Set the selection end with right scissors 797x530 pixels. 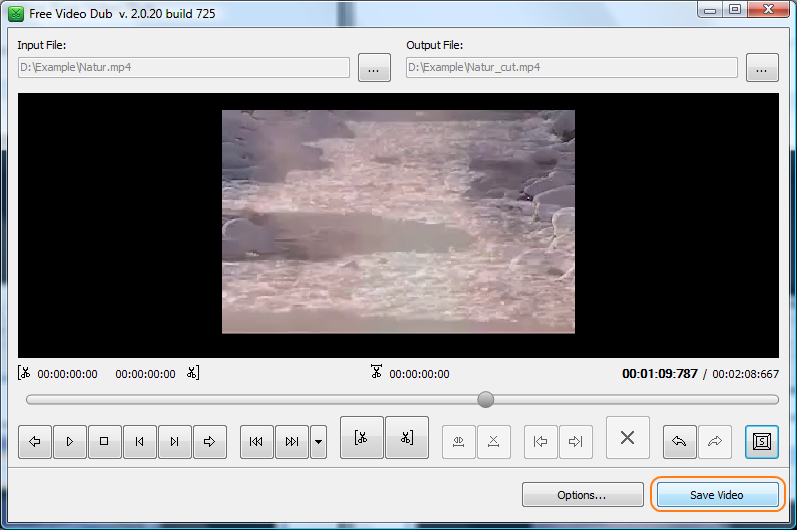[x=407, y=438]
